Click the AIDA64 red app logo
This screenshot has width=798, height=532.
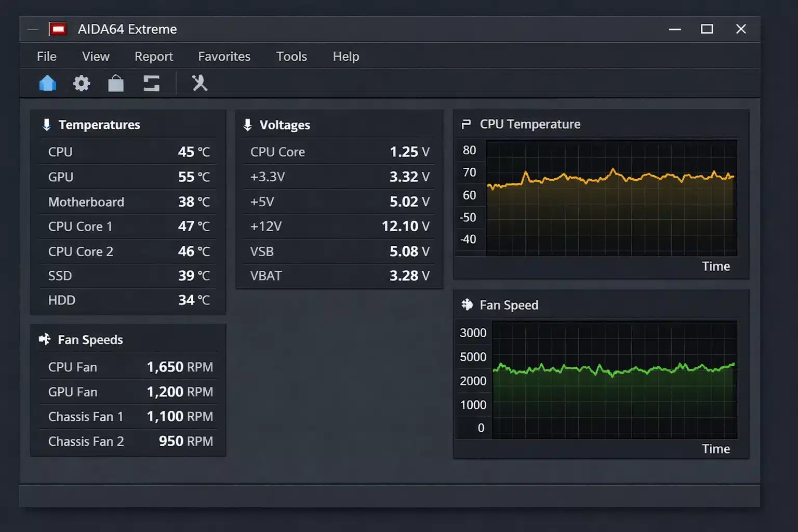click(x=58, y=29)
